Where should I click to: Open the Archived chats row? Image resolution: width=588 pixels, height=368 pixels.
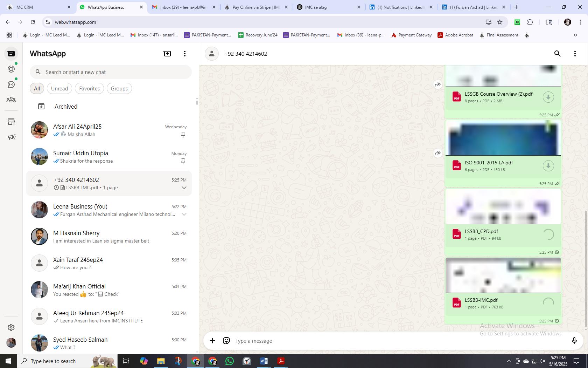pyautogui.click(x=109, y=107)
